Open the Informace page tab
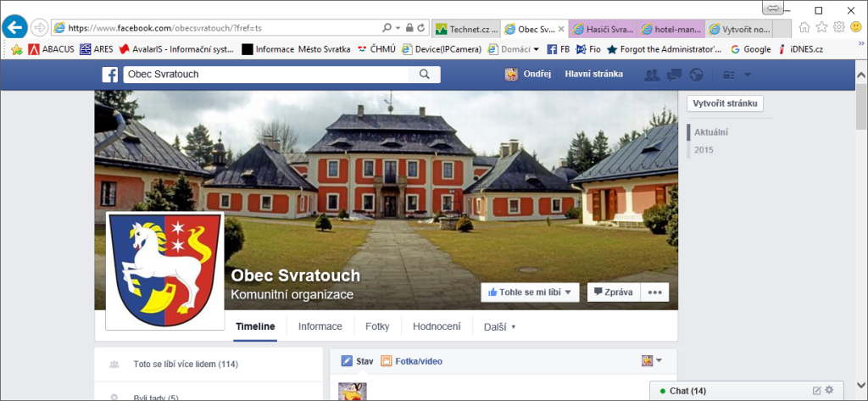This screenshot has height=401, width=868. (320, 326)
